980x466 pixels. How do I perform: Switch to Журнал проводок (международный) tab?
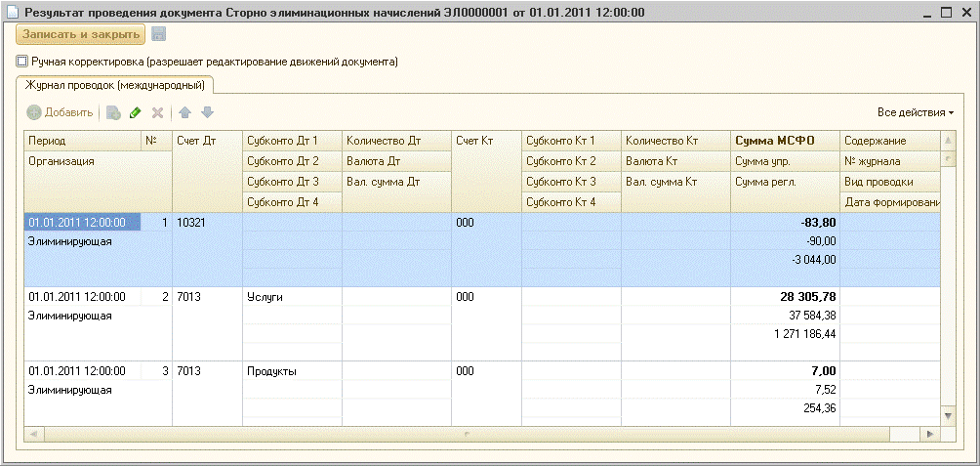[113, 86]
